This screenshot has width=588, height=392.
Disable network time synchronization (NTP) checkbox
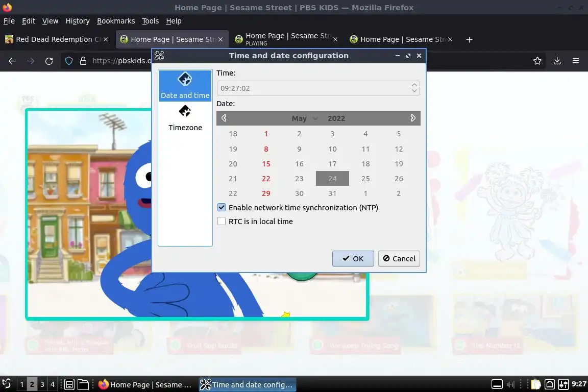(x=222, y=207)
